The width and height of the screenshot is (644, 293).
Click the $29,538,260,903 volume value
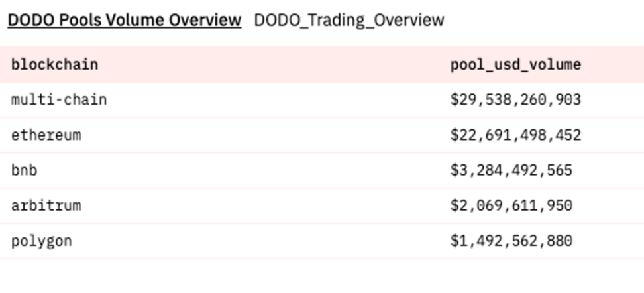(x=515, y=99)
